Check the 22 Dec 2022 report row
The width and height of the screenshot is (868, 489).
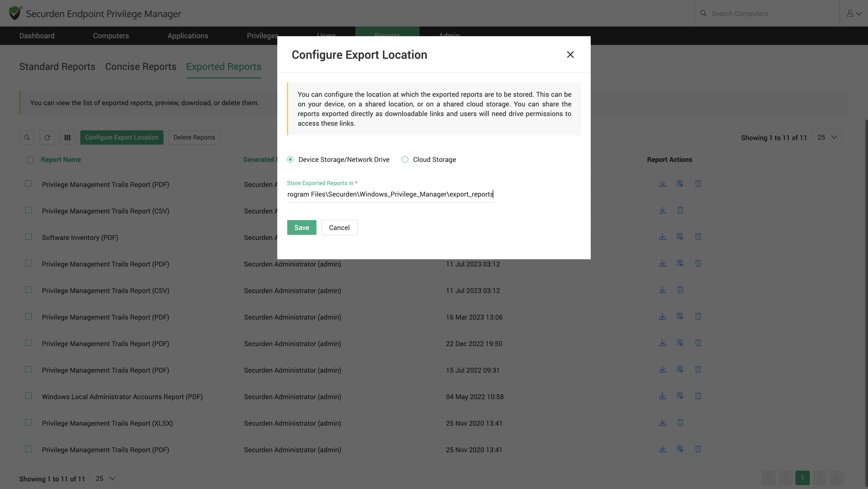(28, 343)
